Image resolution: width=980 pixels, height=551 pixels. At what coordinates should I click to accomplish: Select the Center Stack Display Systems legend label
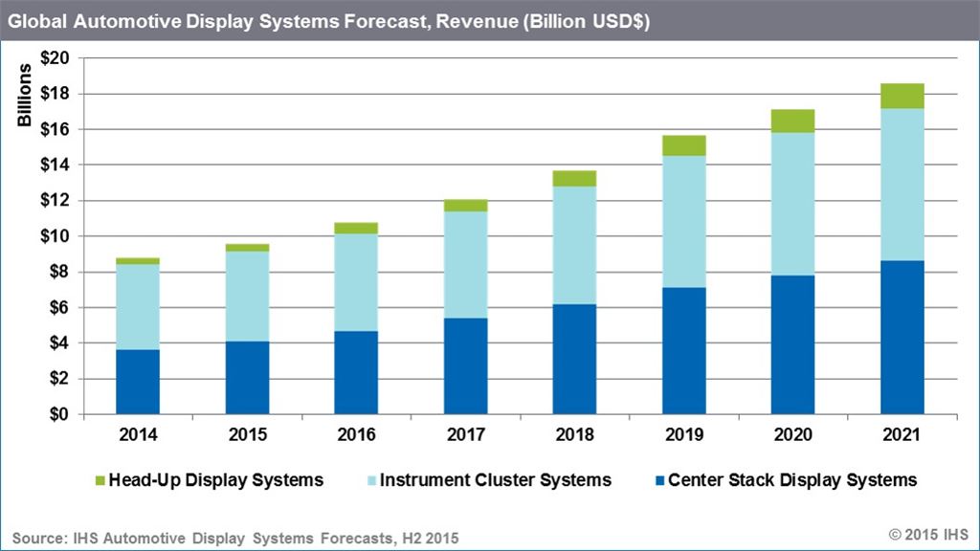[792, 480]
